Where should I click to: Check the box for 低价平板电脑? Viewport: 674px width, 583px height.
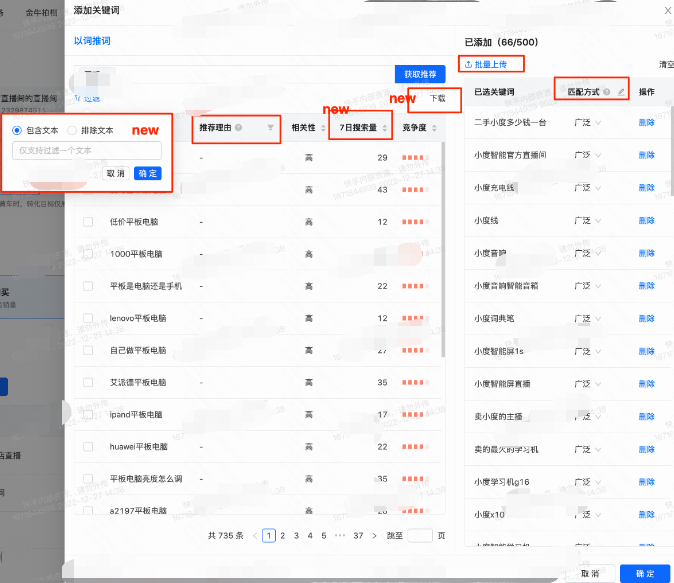point(88,222)
